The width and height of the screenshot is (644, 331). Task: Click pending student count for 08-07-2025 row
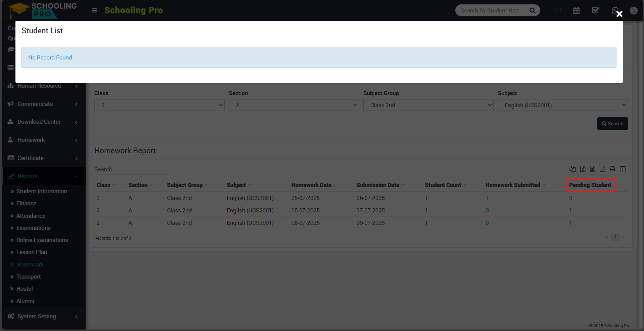[570, 223]
